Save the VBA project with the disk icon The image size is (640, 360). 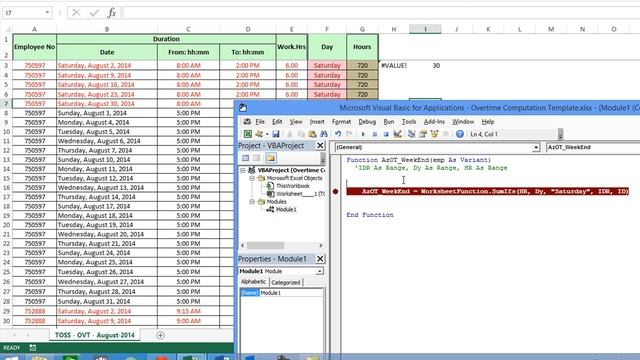(x=276, y=134)
